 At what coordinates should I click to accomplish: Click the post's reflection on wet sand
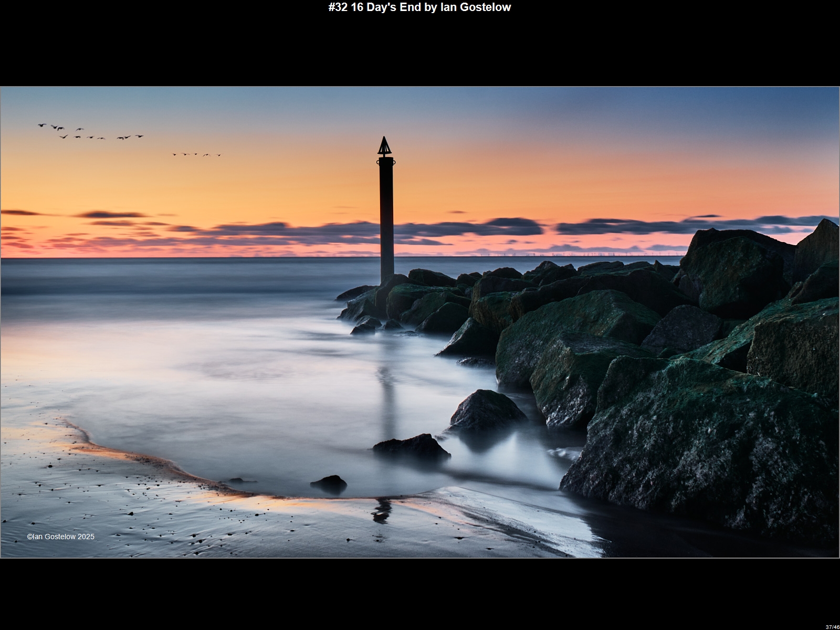coord(382,511)
